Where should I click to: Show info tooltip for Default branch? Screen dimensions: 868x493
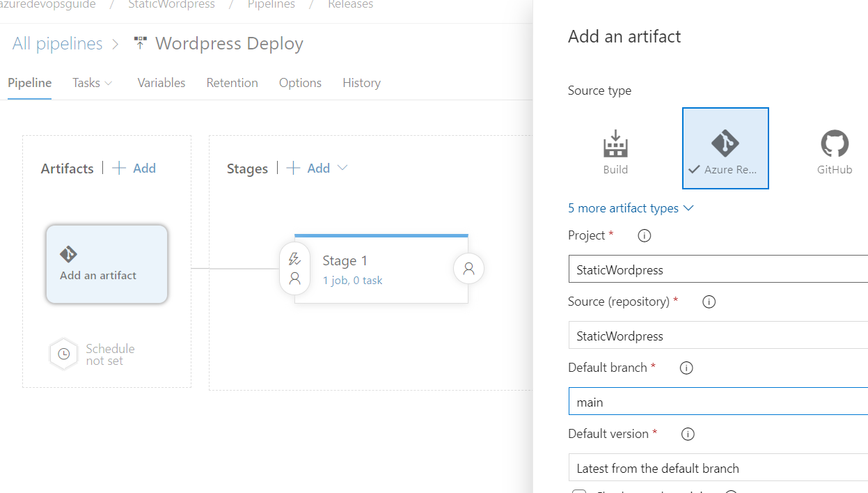click(x=686, y=368)
